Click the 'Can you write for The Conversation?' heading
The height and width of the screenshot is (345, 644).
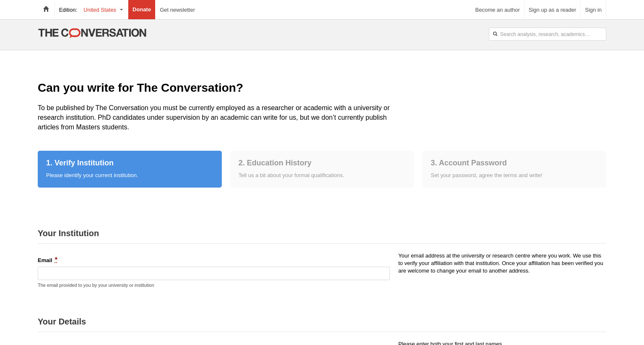pyautogui.click(x=140, y=88)
